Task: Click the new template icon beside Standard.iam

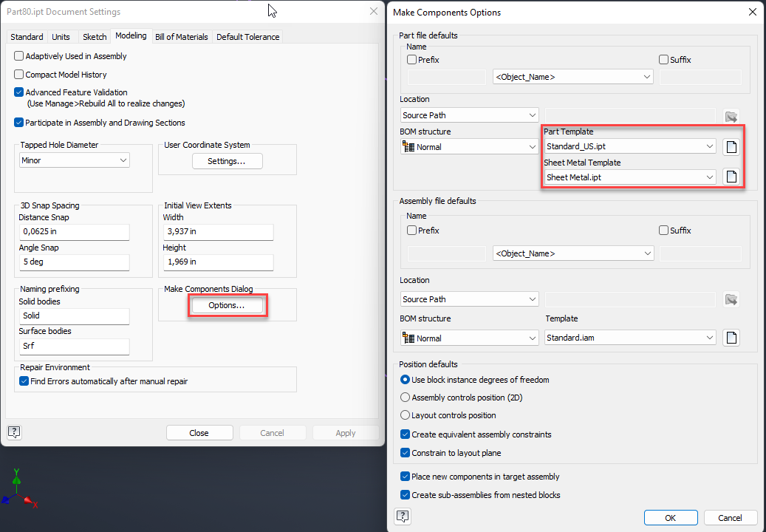Action: point(731,337)
